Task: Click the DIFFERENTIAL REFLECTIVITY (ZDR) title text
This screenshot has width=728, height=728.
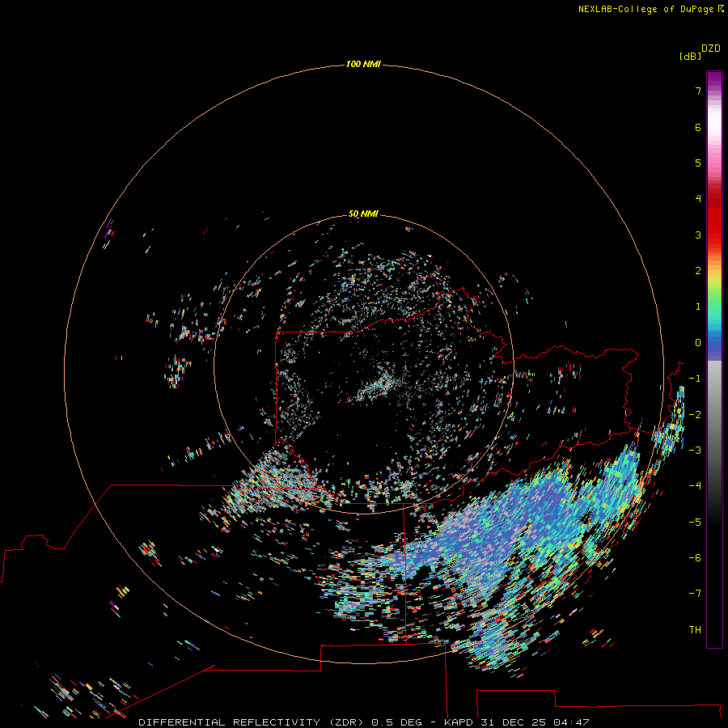Action: 251,722
